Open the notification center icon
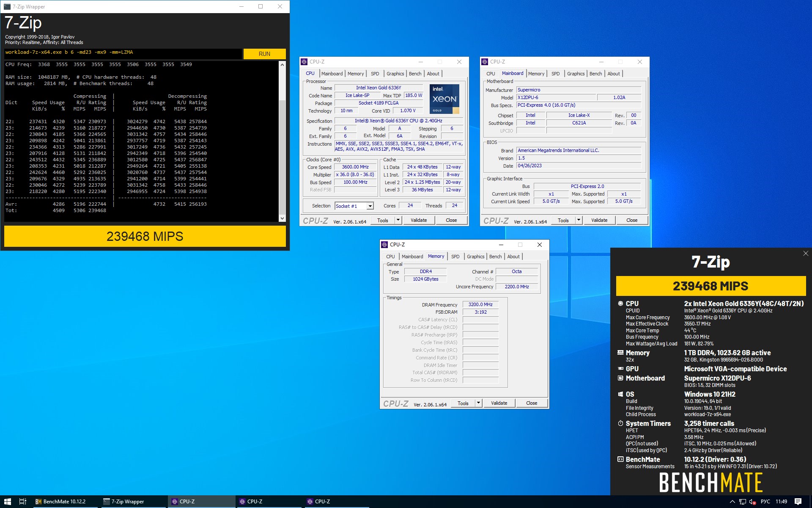 798,502
